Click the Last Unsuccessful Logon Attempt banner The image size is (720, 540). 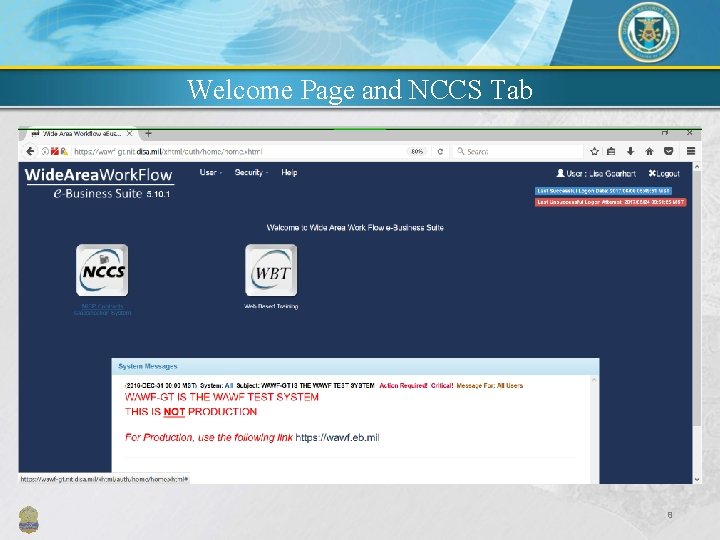[x=610, y=202]
